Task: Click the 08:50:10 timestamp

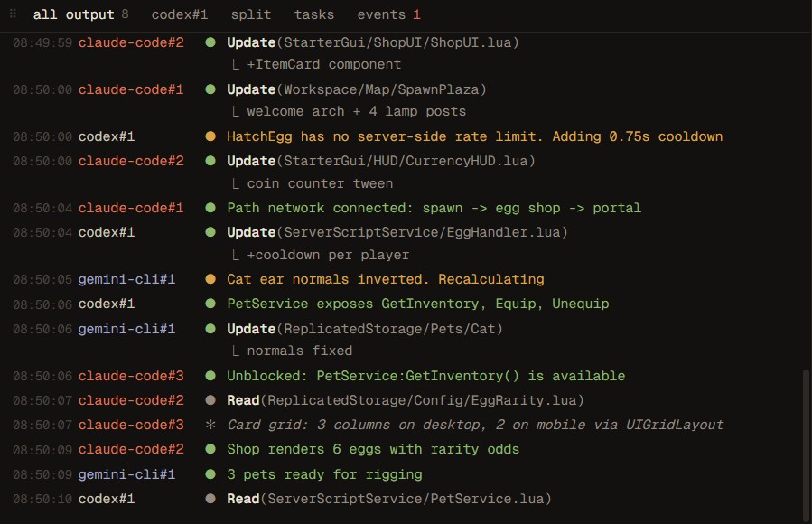Action: pos(42,499)
